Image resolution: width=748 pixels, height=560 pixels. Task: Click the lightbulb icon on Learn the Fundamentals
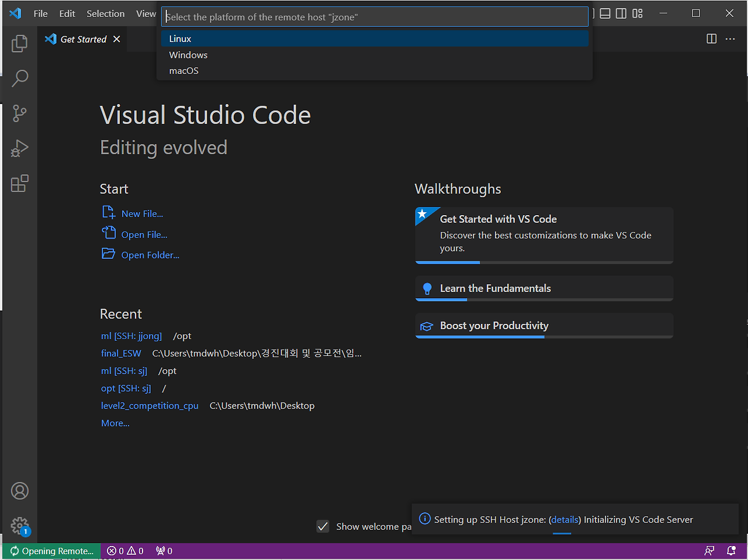point(427,289)
